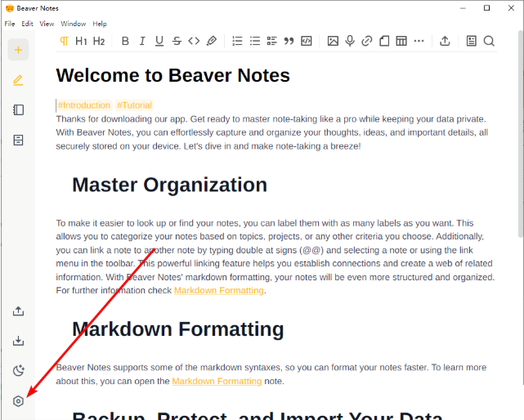This screenshot has width=524, height=420.
Task: Follow Markdown Formatting link after 'information check'
Action: tap(219, 290)
